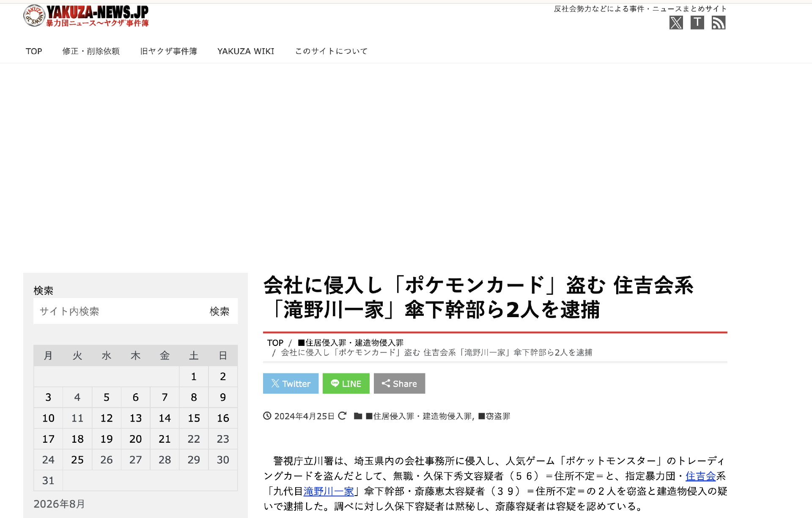
Task: Click grayed calendar day 11
Action: pyautogui.click(x=77, y=418)
